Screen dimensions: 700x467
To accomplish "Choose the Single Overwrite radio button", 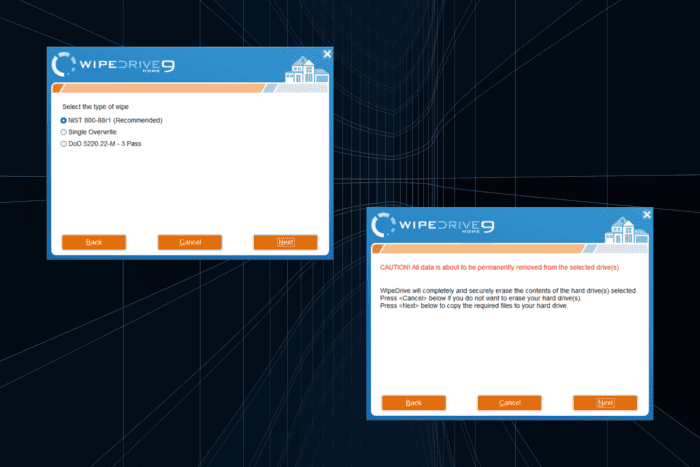I will point(63,132).
